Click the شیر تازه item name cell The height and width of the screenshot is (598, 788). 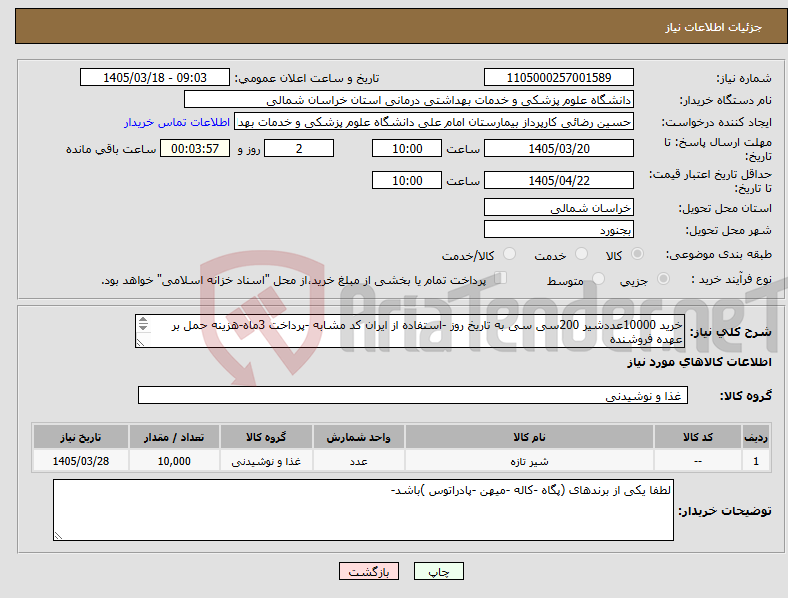[x=529, y=461]
